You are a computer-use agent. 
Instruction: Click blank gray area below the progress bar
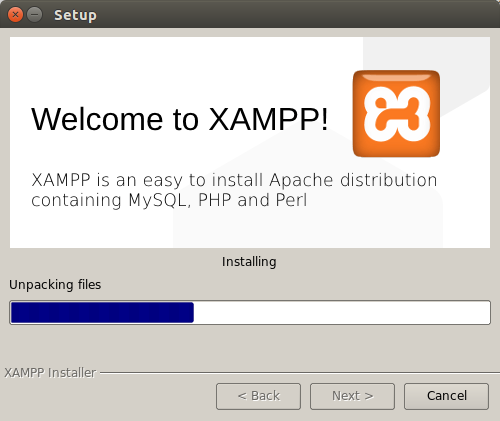(250, 345)
